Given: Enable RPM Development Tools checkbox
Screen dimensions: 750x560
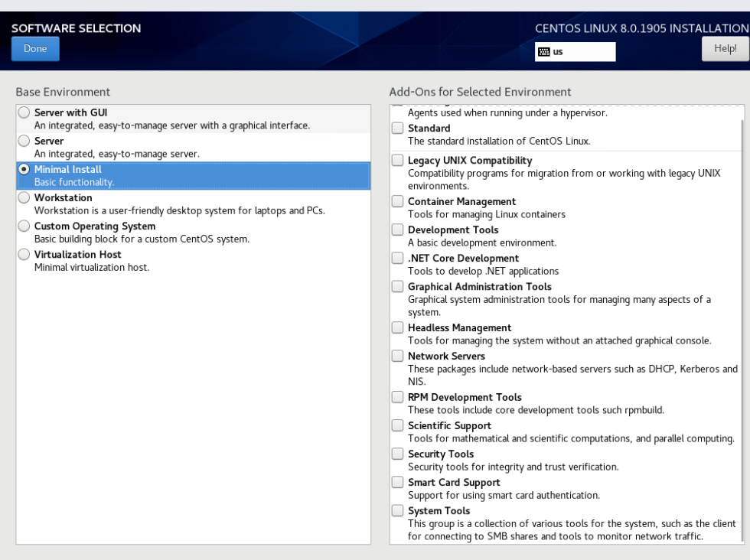Looking at the screenshot, I should pyautogui.click(x=397, y=396).
